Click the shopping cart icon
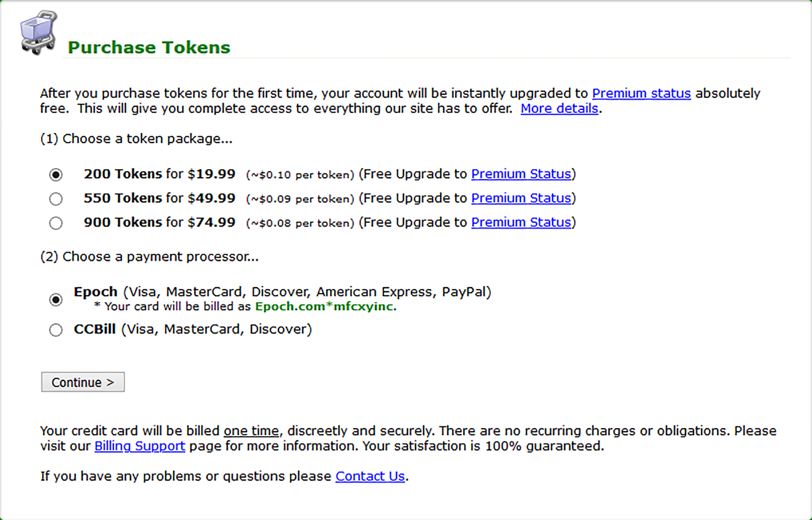This screenshot has height=520, width=812. (x=39, y=32)
